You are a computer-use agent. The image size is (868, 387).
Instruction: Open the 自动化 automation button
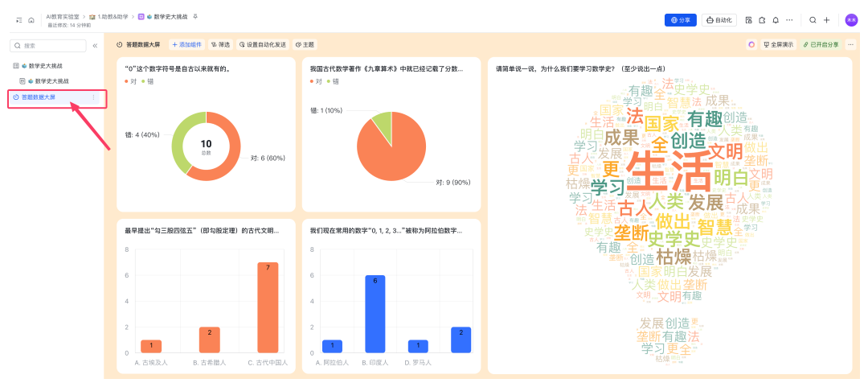click(x=719, y=20)
